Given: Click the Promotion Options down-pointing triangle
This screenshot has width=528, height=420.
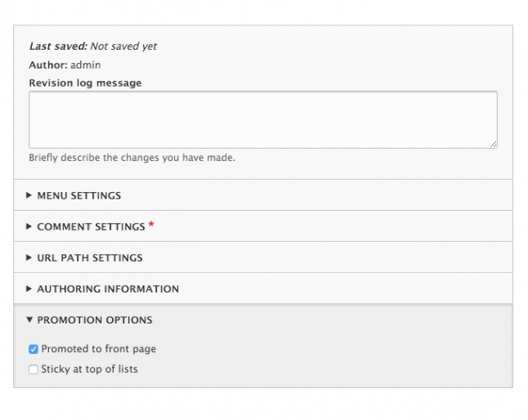Looking at the screenshot, I should (29, 319).
